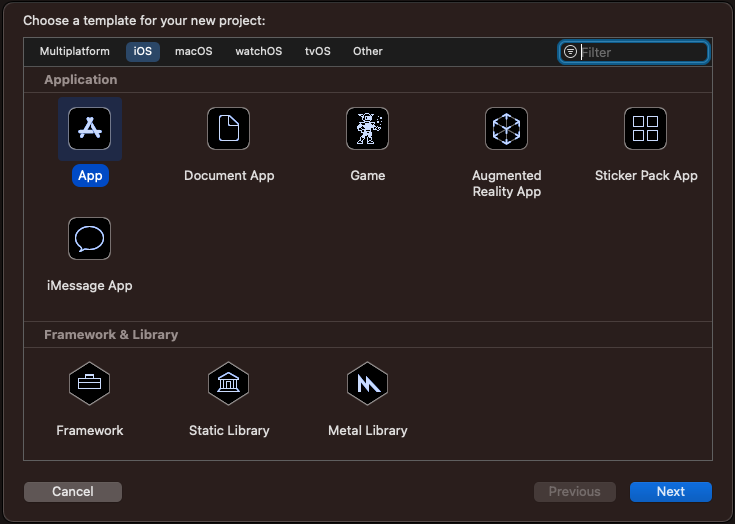Image resolution: width=735 pixels, height=524 pixels.
Task: Switch to the Multiplatform tab
Action: click(x=75, y=51)
